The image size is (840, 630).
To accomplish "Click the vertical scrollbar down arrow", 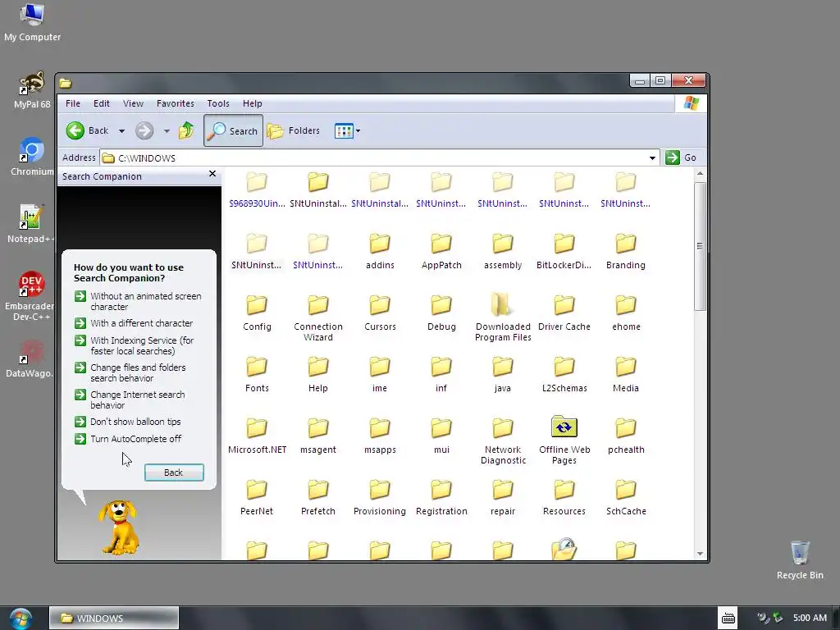I will pos(701,554).
